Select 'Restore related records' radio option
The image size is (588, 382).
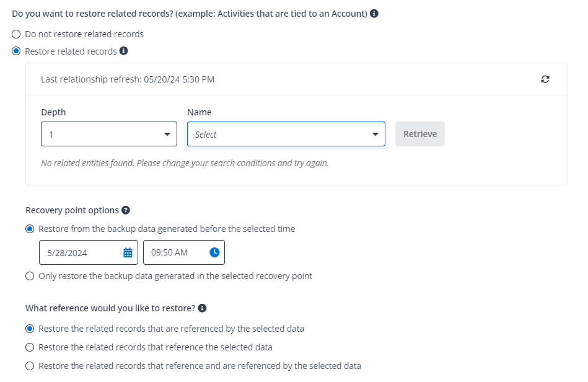point(17,51)
